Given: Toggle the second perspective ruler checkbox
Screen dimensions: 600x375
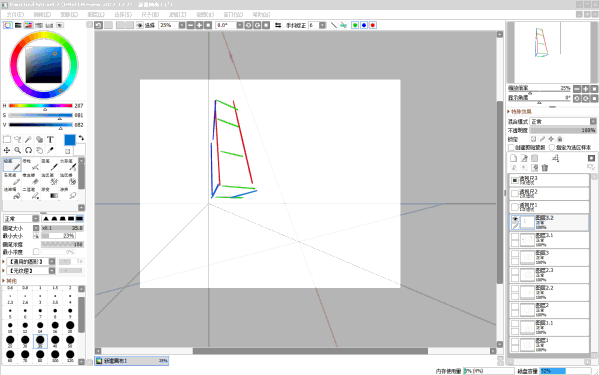Looking at the screenshot, I should click(515, 194).
